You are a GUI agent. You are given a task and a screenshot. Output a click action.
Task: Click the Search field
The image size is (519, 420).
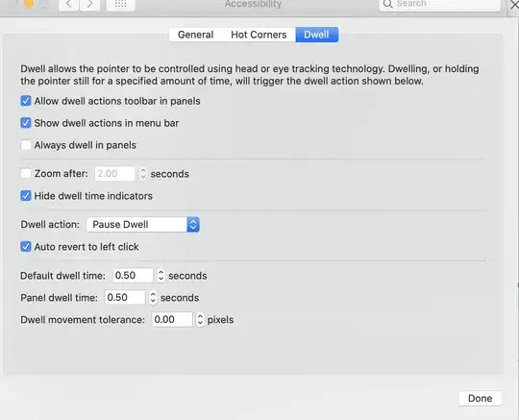[x=439, y=5]
